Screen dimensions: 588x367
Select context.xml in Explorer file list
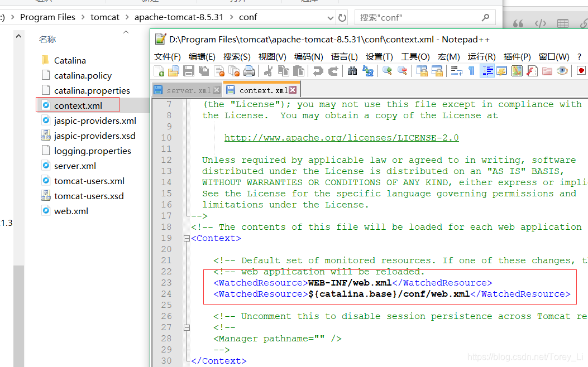click(78, 105)
